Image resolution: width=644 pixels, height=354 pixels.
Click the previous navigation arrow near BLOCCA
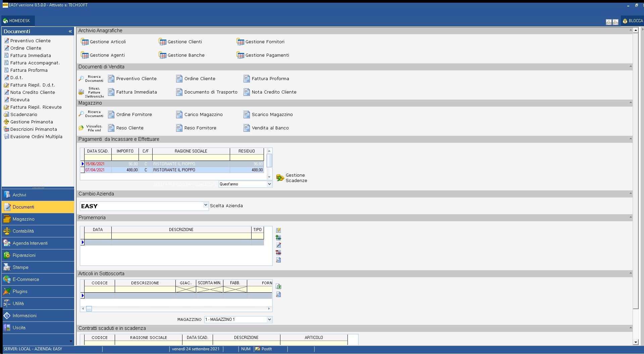coord(608,22)
